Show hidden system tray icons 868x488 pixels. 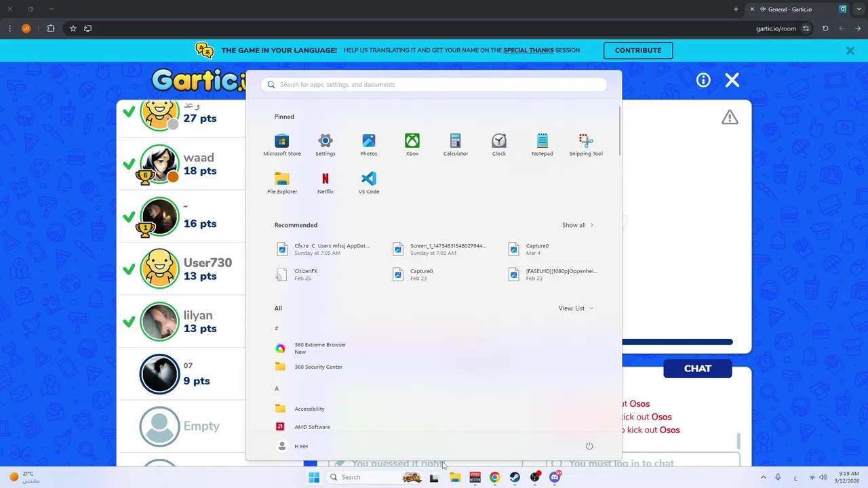[x=763, y=477]
